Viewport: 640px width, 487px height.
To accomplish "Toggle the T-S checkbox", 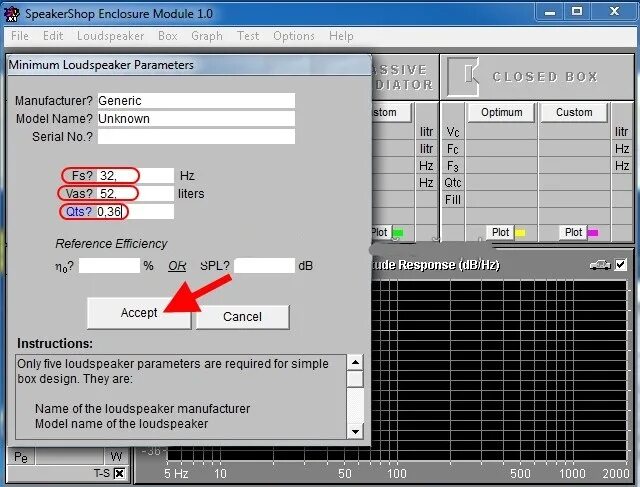I will point(120,474).
